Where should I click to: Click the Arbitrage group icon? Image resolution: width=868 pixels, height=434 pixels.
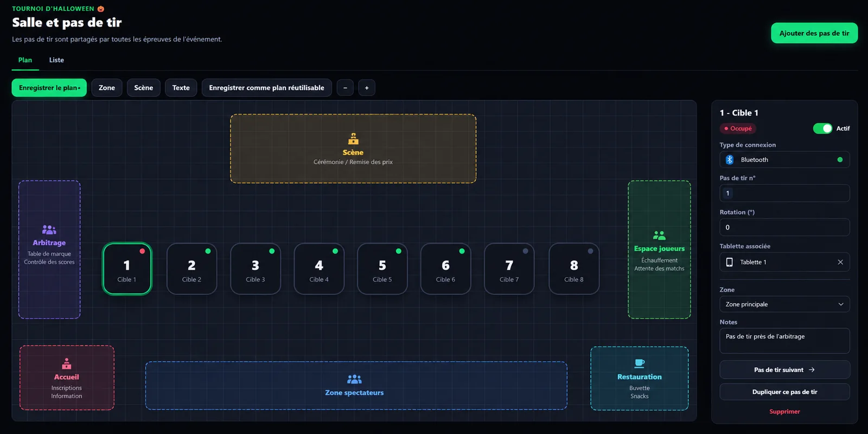pos(49,230)
